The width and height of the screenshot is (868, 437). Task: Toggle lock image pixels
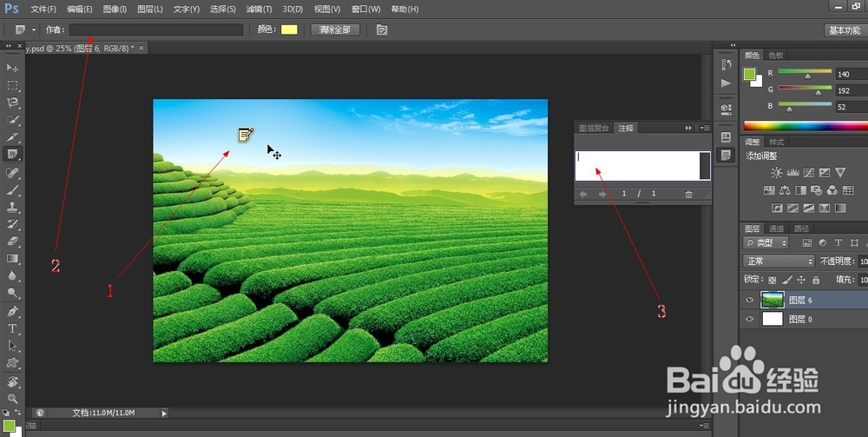[787, 280]
